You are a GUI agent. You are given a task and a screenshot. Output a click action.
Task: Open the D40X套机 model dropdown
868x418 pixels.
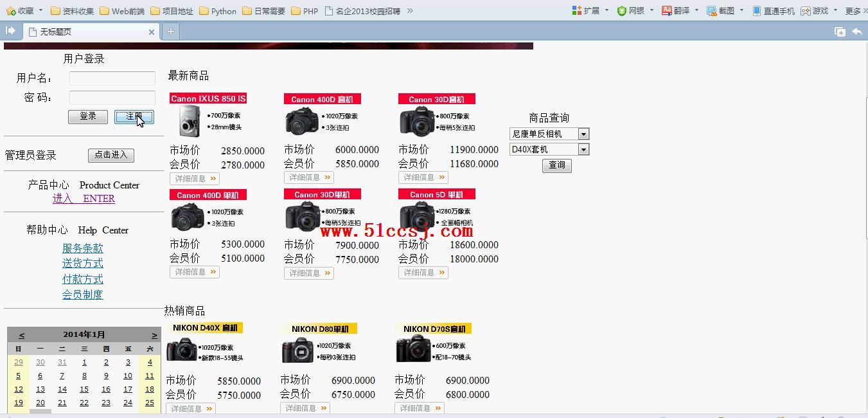(549, 149)
